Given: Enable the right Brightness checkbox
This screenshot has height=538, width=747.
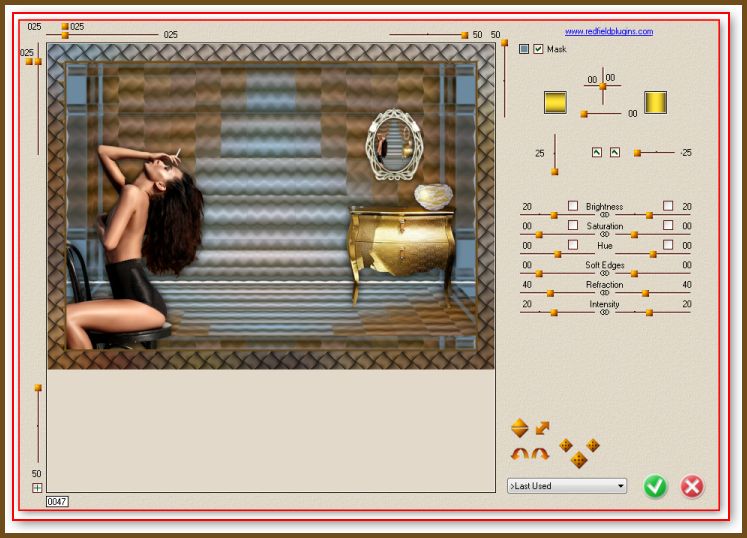Looking at the screenshot, I should click(668, 205).
